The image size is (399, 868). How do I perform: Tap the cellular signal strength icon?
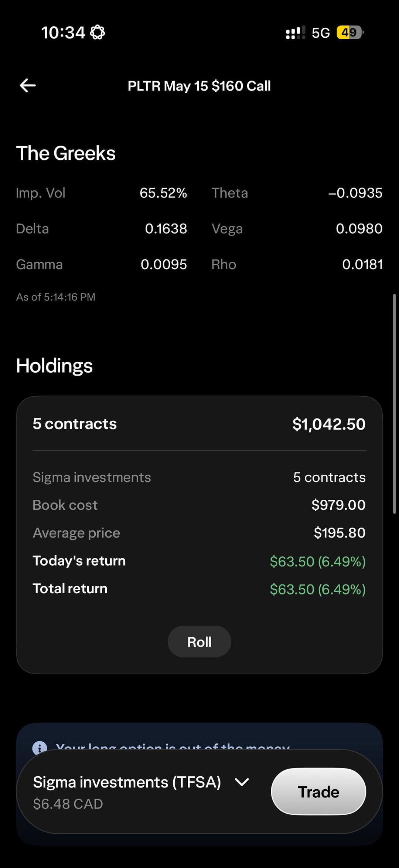click(296, 33)
